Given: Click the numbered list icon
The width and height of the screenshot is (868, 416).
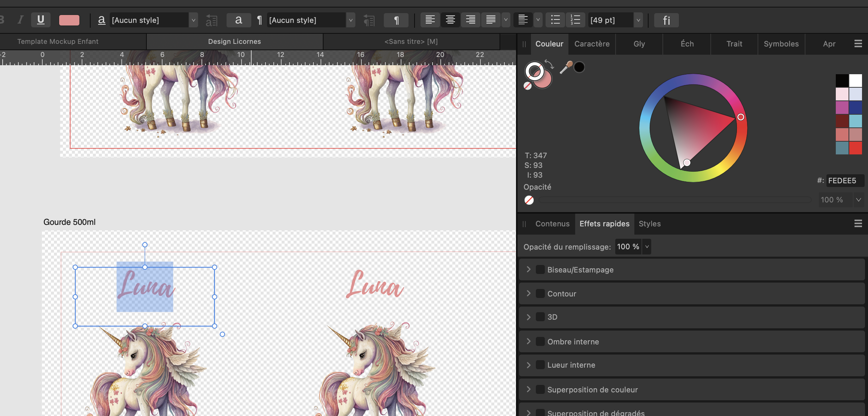Looking at the screenshot, I should (x=575, y=20).
